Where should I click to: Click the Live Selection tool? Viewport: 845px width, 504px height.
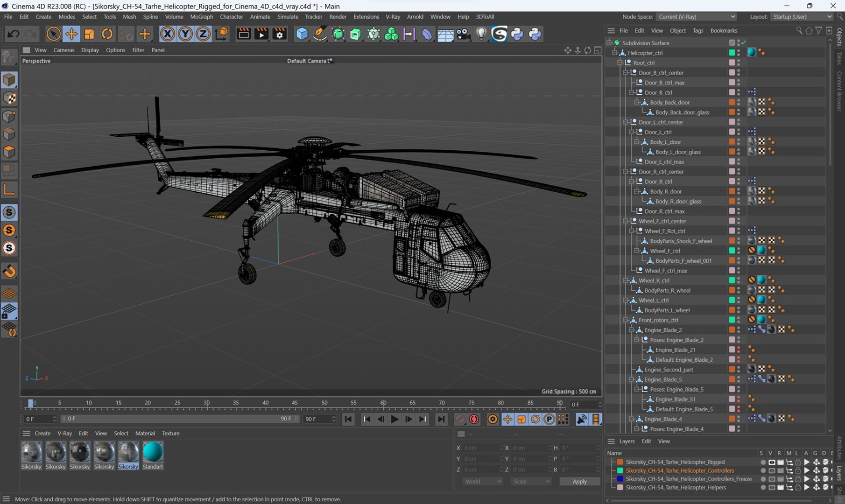click(53, 34)
